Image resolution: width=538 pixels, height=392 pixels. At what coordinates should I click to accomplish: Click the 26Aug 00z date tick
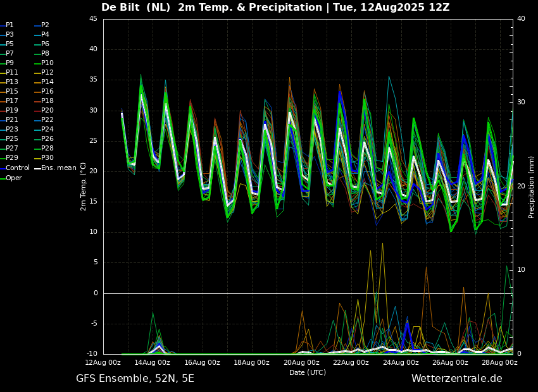(451, 363)
